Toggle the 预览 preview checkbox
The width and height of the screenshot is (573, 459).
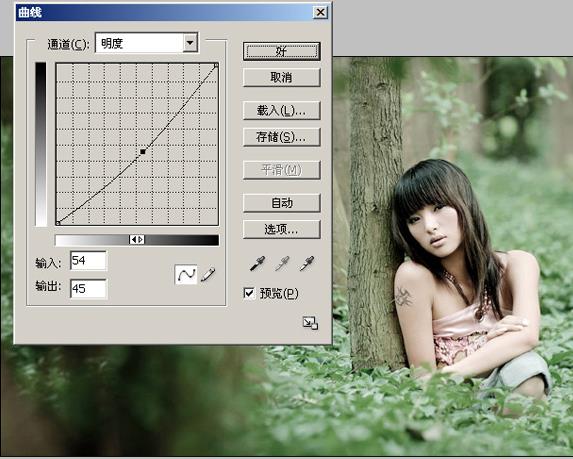pos(249,293)
